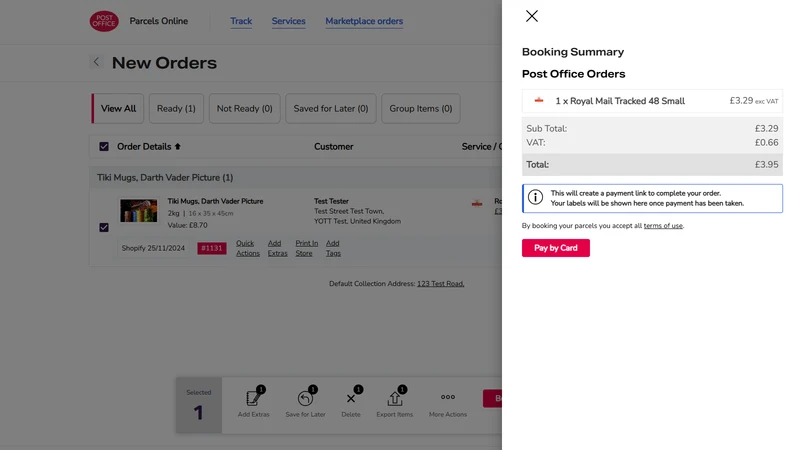Toggle the select-all Order Details checkbox
The image size is (800, 450).
pyautogui.click(x=104, y=146)
